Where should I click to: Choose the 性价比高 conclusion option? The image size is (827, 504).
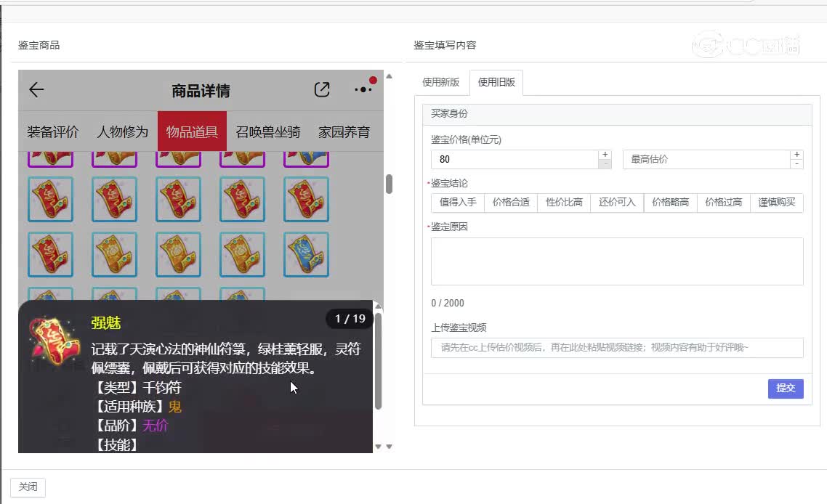(x=565, y=203)
